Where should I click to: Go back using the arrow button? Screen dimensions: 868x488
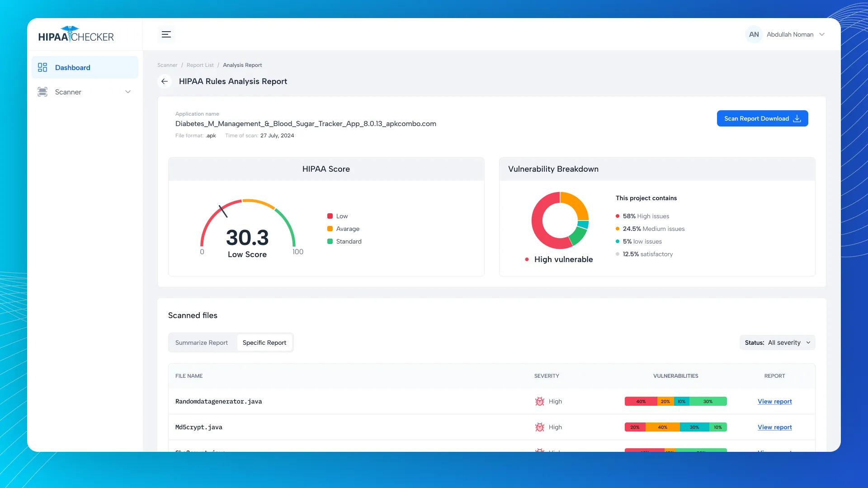tap(165, 81)
